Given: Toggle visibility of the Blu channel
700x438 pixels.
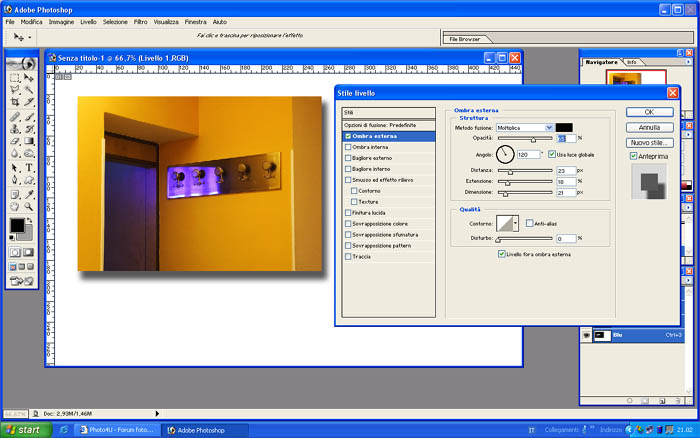Looking at the screenshot, I should click(x=586, y=335).
